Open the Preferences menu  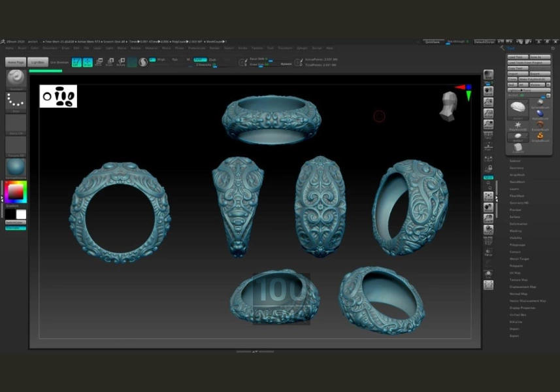point(196,48)
